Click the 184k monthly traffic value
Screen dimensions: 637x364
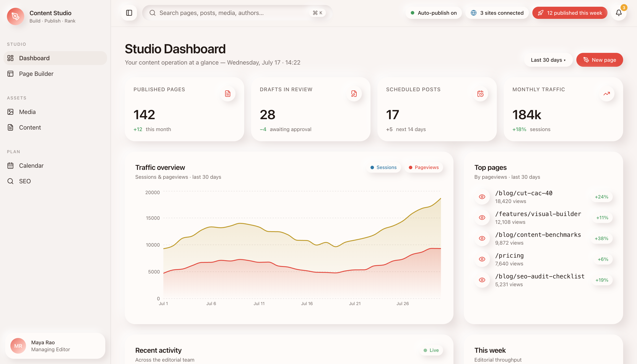click(x=527, y=115)
